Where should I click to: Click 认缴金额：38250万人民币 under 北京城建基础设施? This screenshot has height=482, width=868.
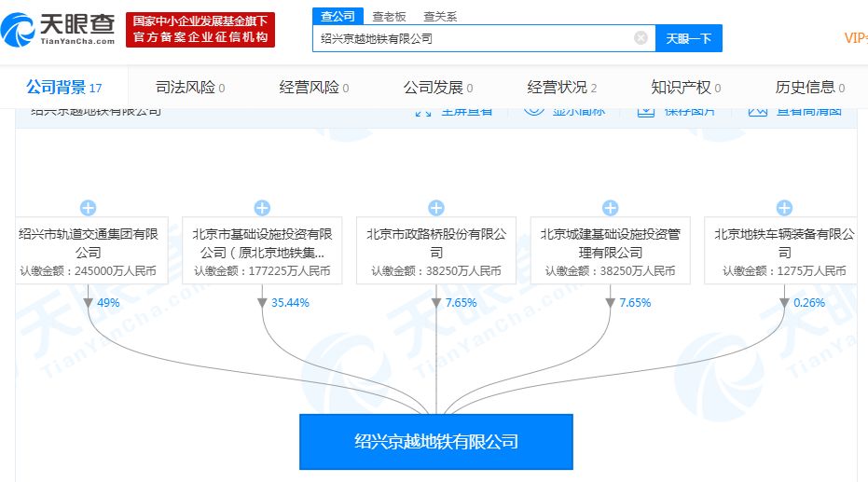[610, 271]
